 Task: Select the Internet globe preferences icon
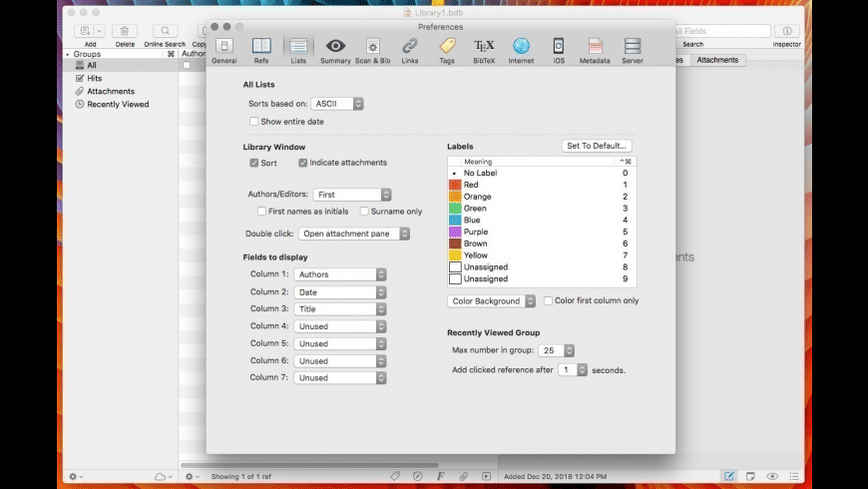[521, 50]
